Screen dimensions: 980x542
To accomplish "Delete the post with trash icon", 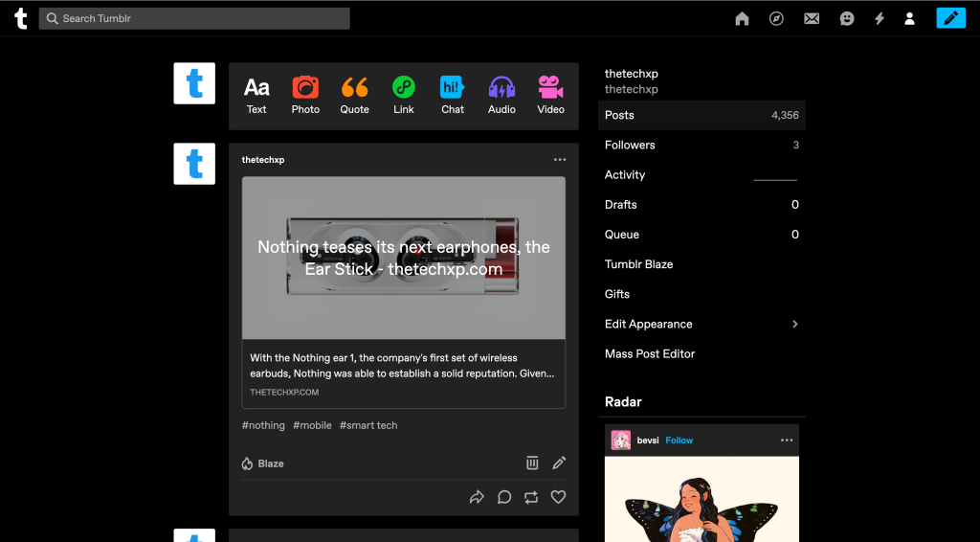I will point(532,463).
